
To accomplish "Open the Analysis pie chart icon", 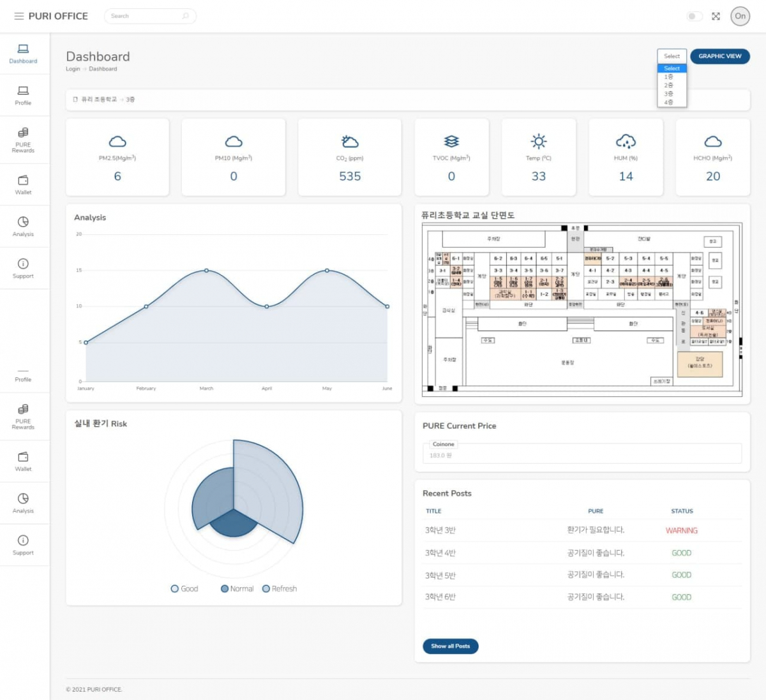I will pos(23,222).
